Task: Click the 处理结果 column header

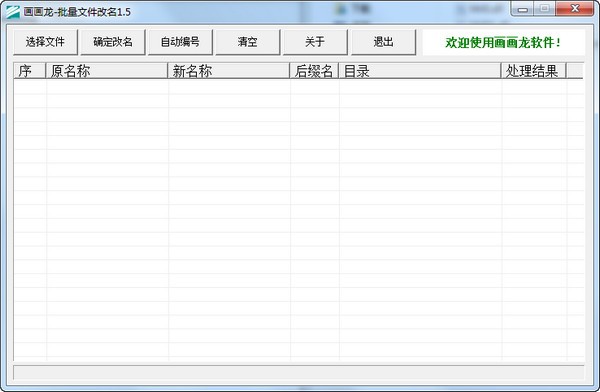Action: coord(534,71)
